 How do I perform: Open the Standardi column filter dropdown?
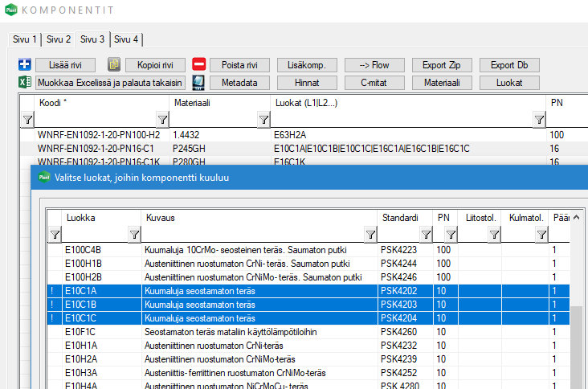click(424, 235)
